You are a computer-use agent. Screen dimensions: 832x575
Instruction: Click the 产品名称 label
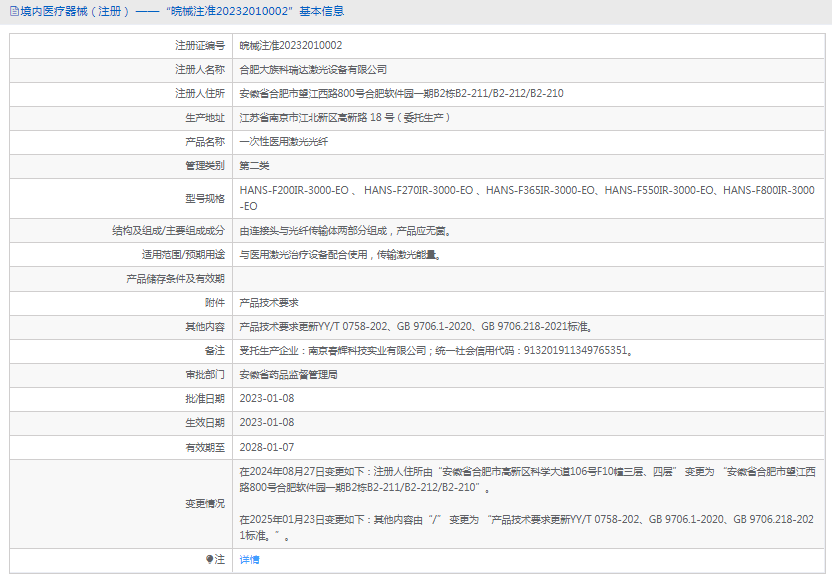point(205,142)
